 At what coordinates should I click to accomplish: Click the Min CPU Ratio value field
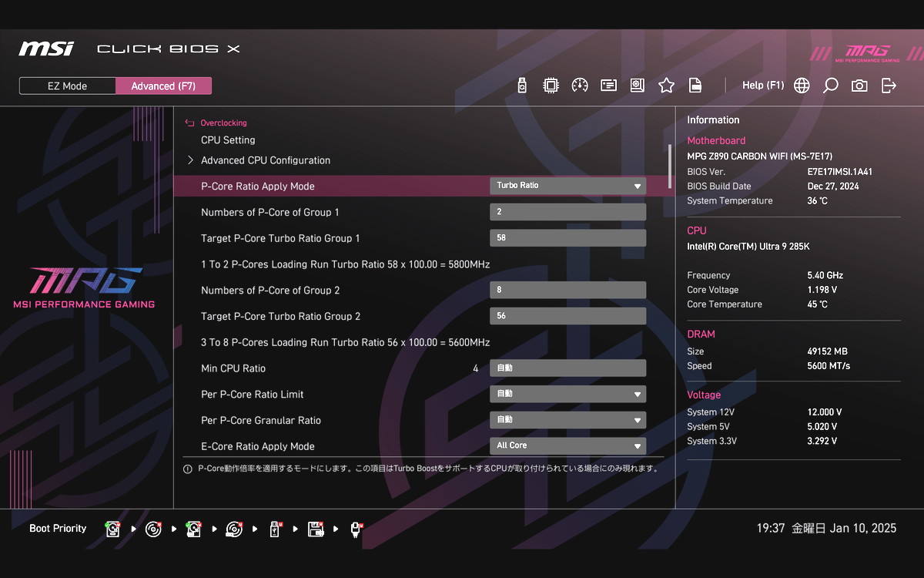(567, 368)
